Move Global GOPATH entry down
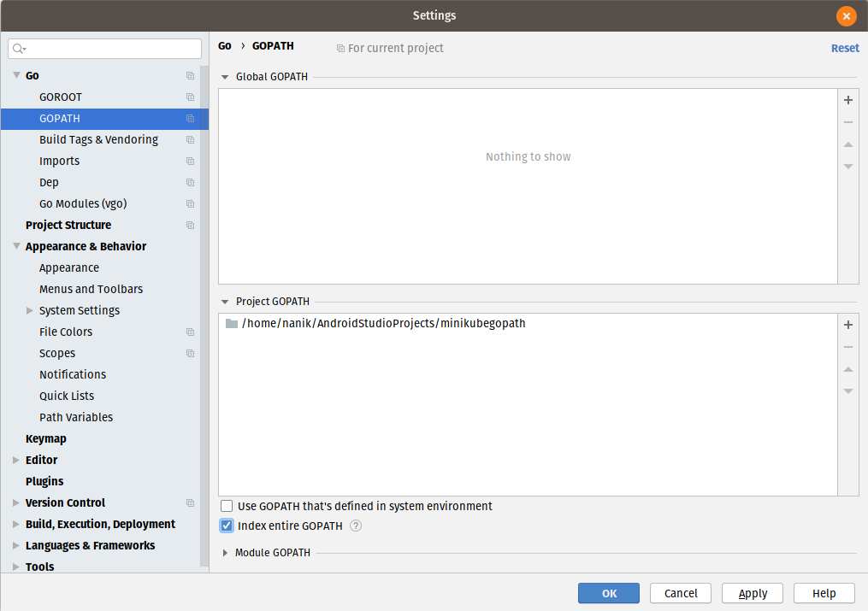Viewport: 868px width, 611px height. [847, 167]
